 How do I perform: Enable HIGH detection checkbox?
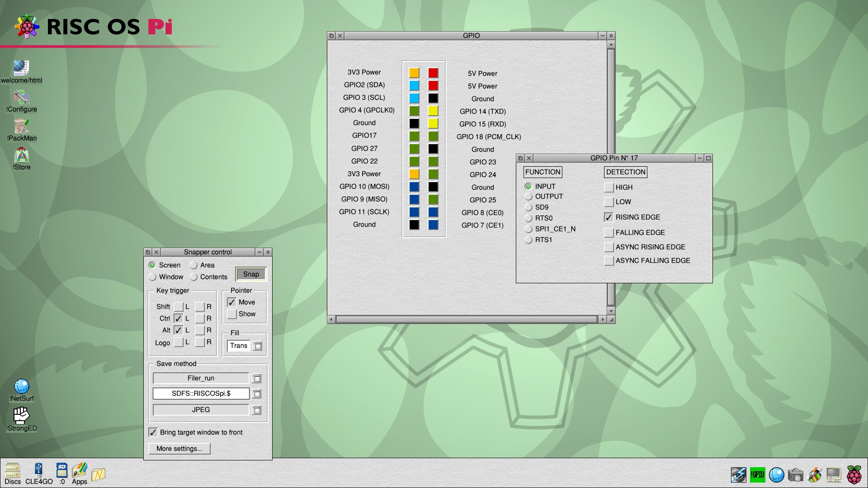[x=609, y=188]
